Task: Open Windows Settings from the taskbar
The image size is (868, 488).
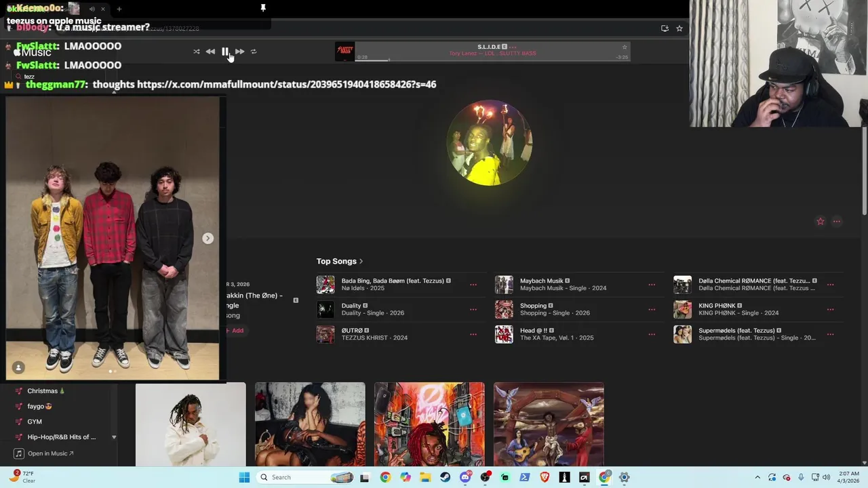Action: [624, 477]
